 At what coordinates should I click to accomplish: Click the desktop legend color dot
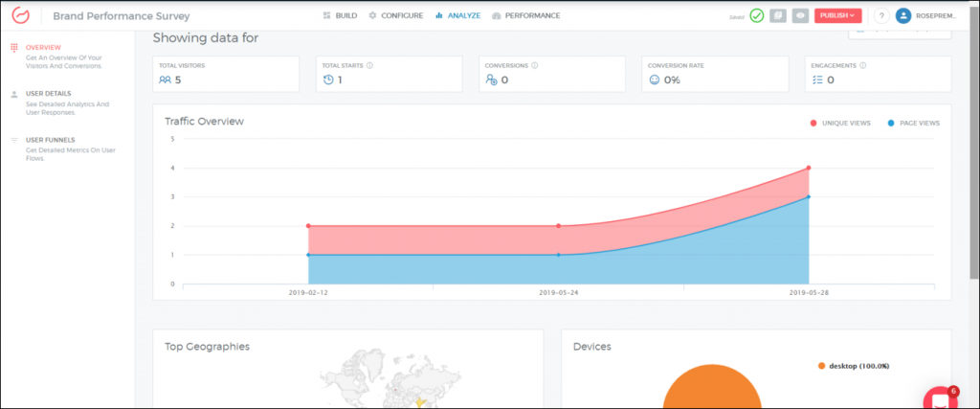821,366
